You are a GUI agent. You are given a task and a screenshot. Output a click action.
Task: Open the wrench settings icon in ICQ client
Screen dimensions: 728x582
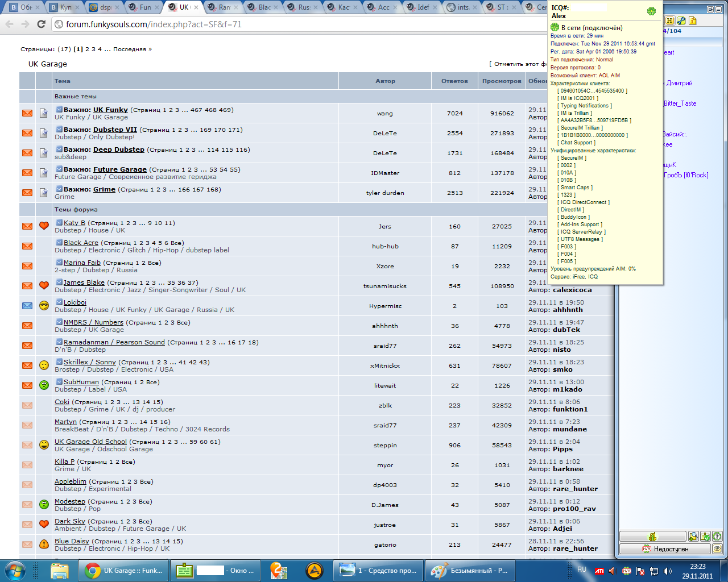coord(681,20)
